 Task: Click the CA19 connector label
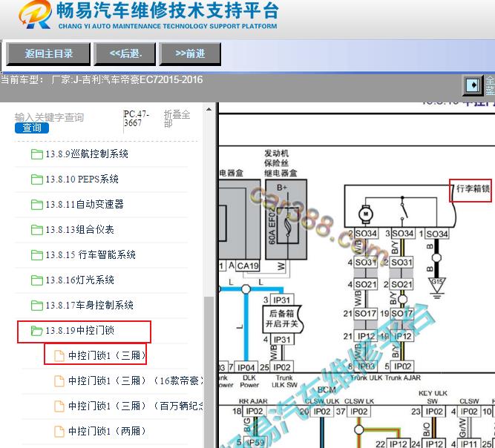click(248, 266)
